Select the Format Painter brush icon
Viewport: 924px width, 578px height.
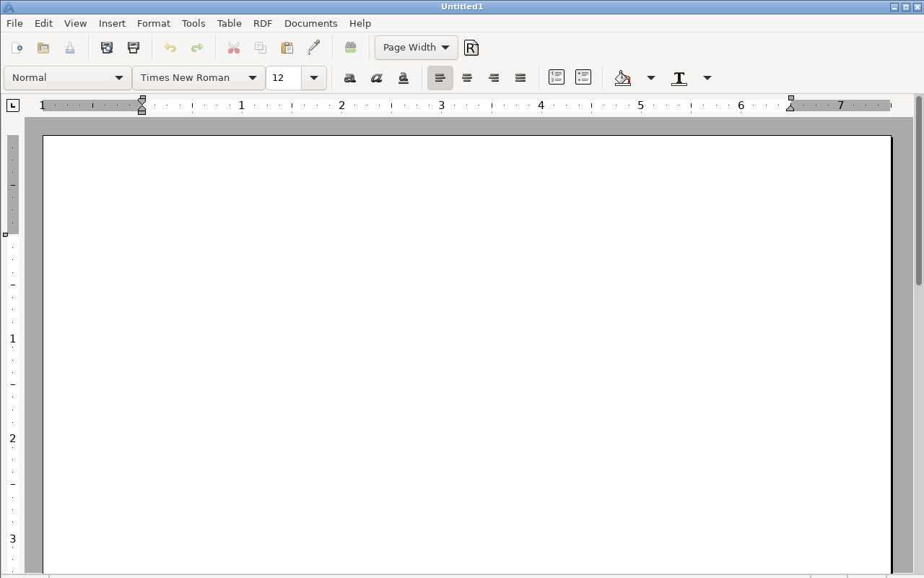[314, 48]
